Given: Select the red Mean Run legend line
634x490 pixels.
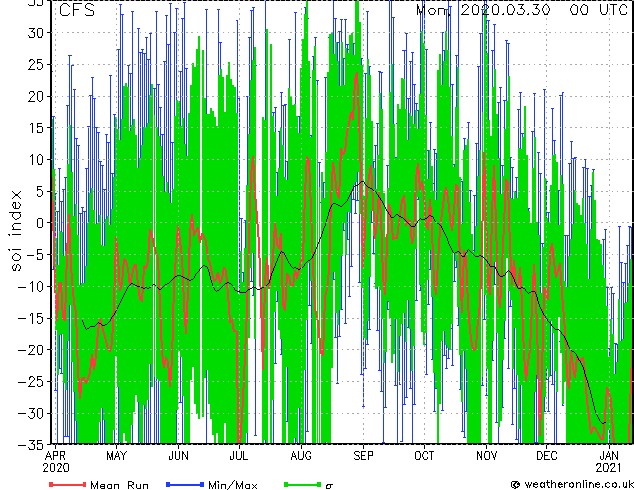Looking at the screenshot, I should tap(68, 484).
